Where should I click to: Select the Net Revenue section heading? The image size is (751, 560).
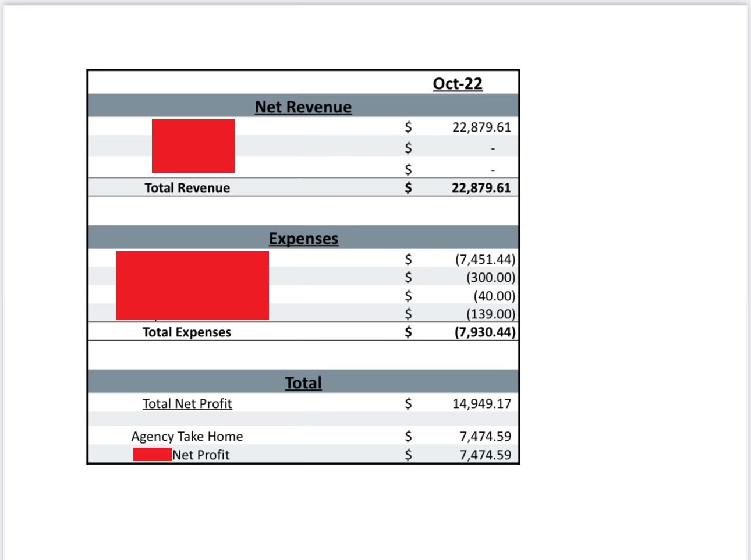click(303, 107)
